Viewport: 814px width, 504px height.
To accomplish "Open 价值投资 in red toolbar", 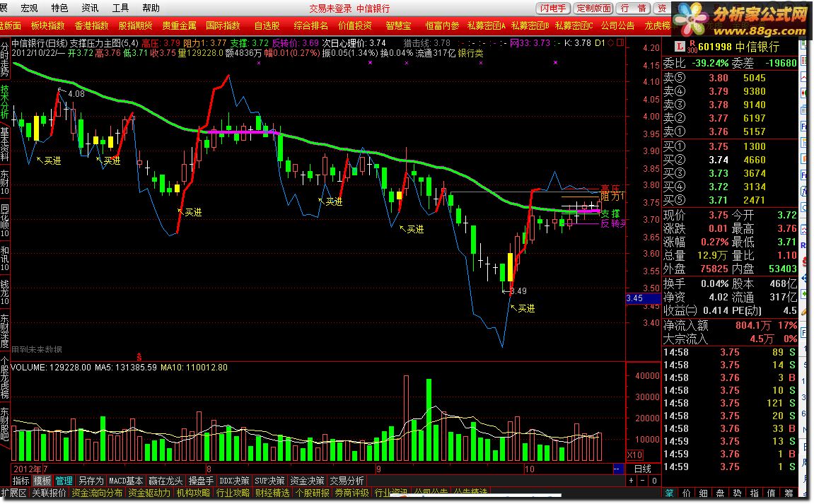I will [x=354, y=25].
